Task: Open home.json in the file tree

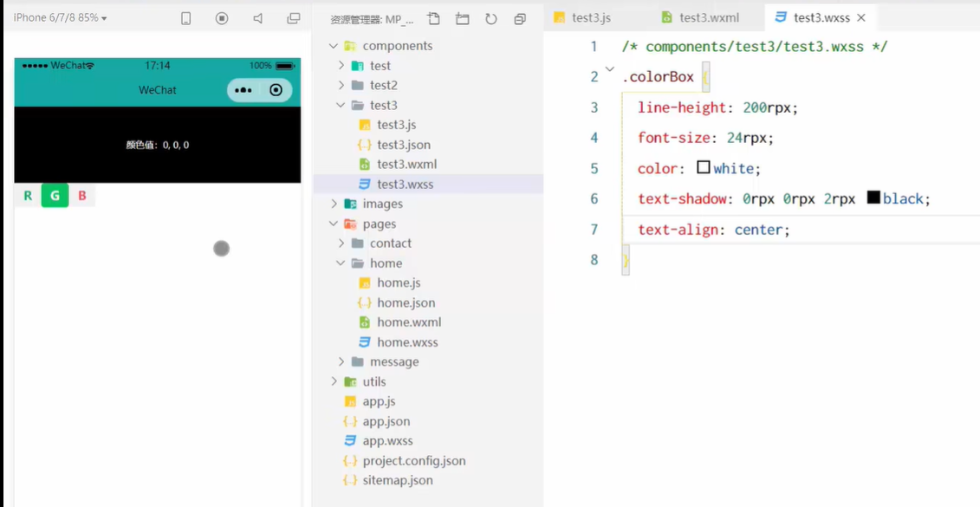Action: tap(406, 302)
